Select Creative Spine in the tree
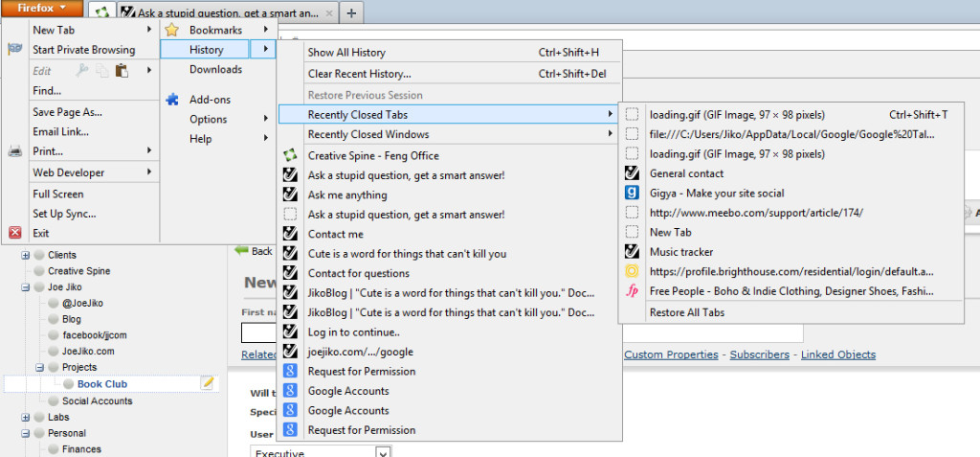Viewport: 980px width, 457px height. click(78, 271)
